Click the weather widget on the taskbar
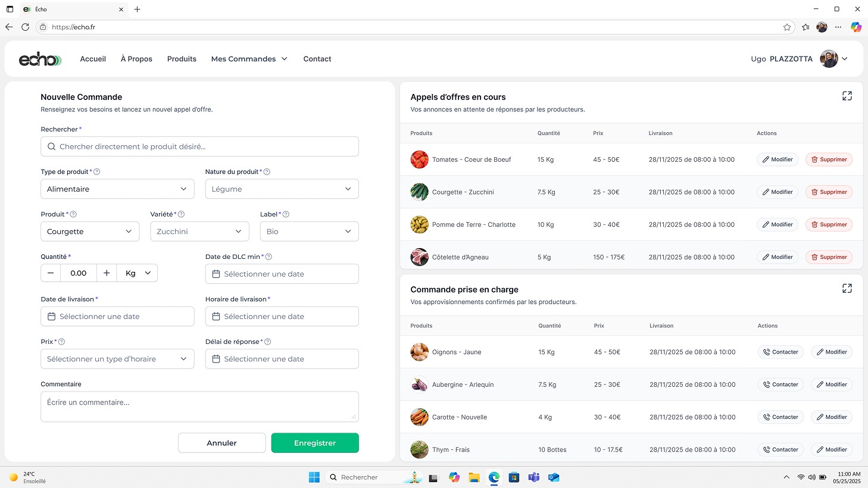Screen dimensions: 868x488 point(27,477)
